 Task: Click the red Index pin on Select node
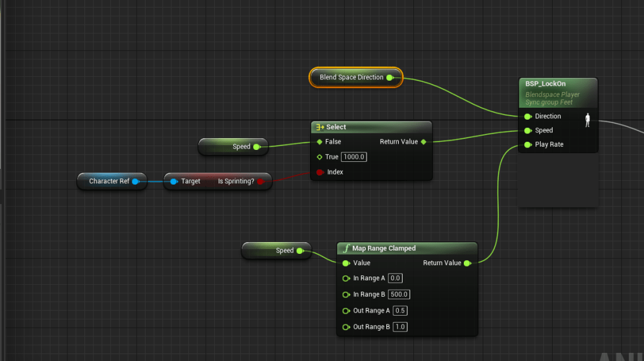click(319, 172)
